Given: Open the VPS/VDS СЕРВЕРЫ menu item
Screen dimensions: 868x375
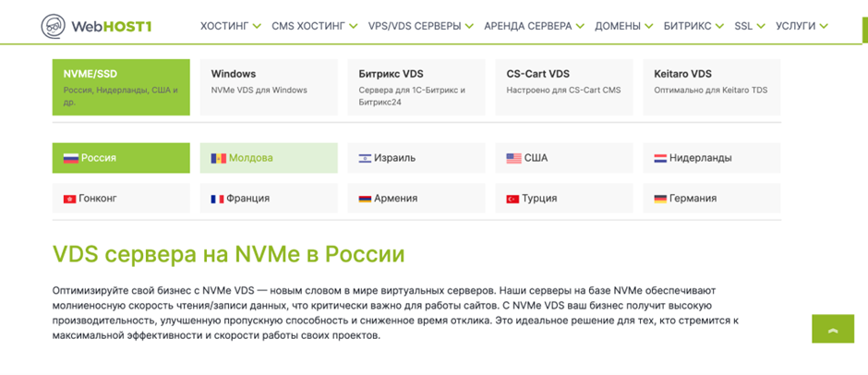Looking at the screenshot, I should pos(415,26).
